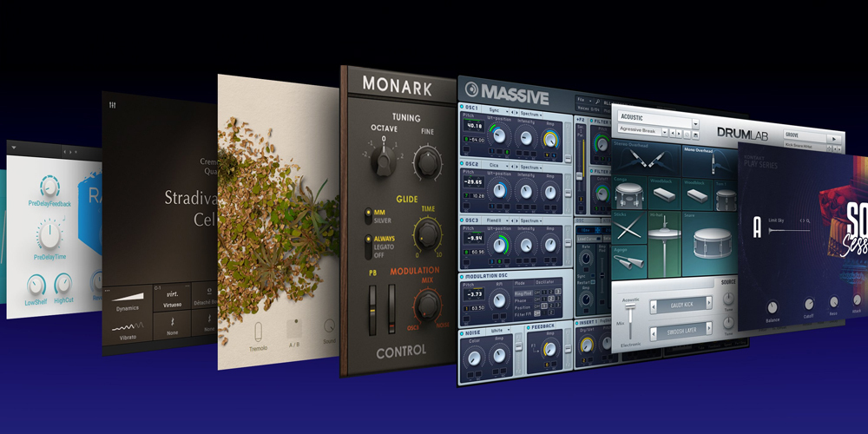Toggle the MM / Silver glide switch
This screenshot has width=868, height=434.
[x=367, y=216]
